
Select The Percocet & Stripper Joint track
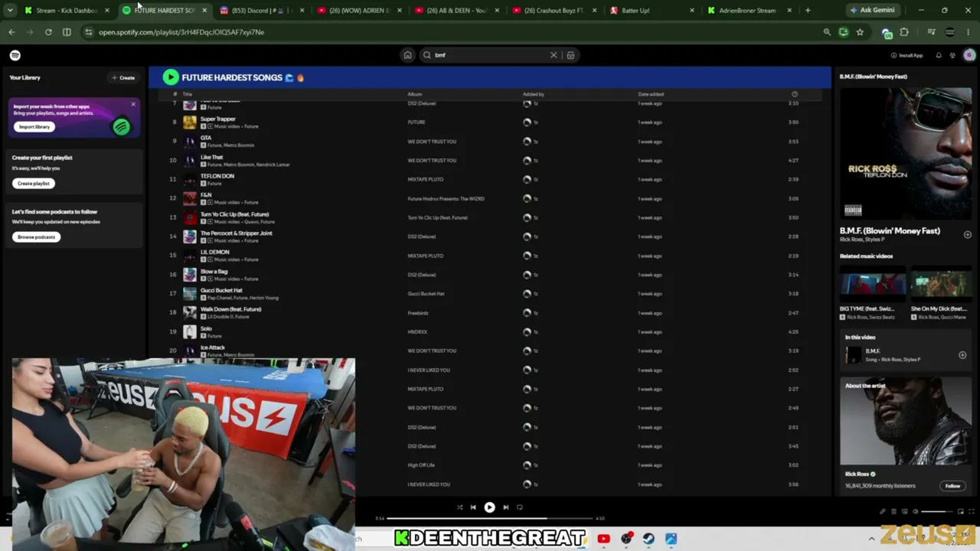tap(490, 236)
